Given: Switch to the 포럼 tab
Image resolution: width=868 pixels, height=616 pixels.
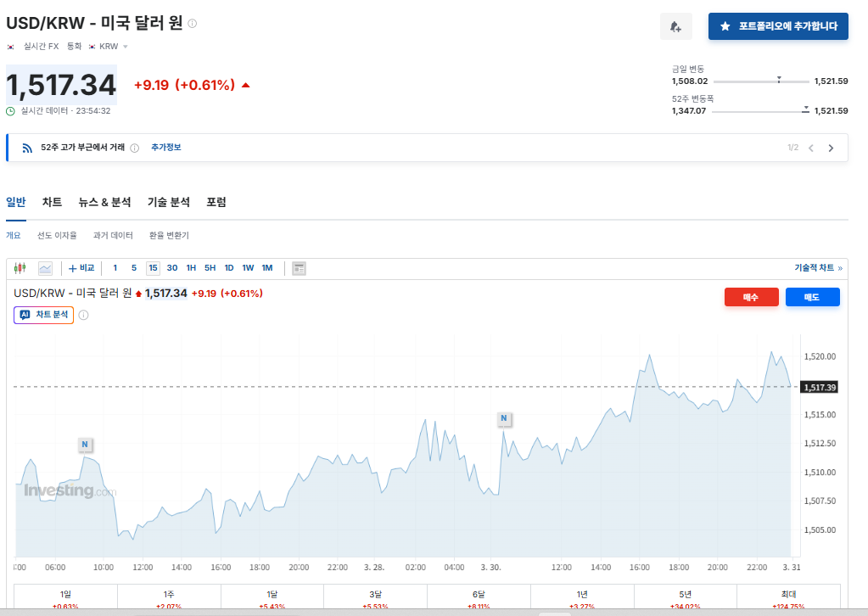Looking at the screenshot, I should [216, 202].
